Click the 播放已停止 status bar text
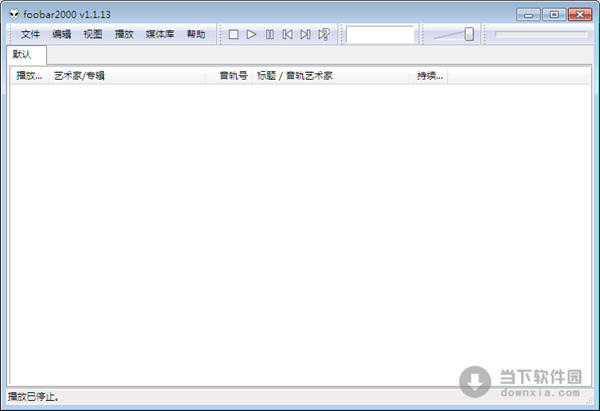Screen dimensions: 600x411 (x=33, y=397)
